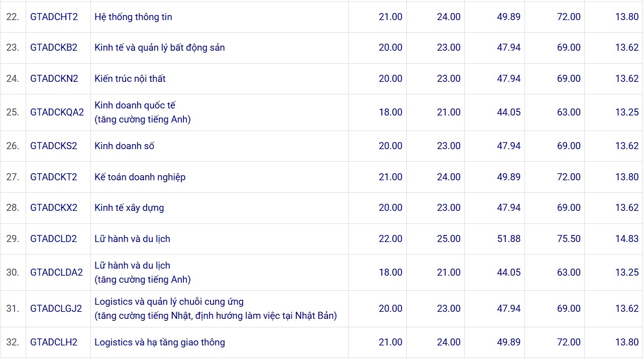Viewport: 644px width, 359px height.
Task: Click the code GTADCLDA2
Action: click(56, 273)
